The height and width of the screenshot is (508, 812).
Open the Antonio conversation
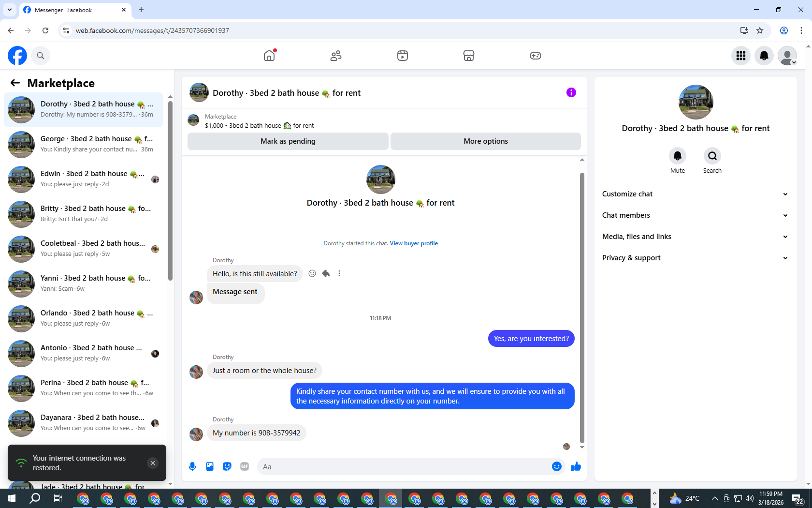[84, 354]
